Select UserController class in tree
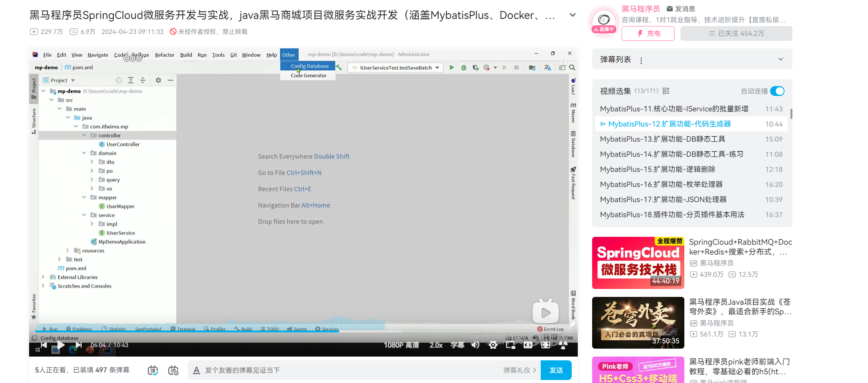Image resolution: width=868 pixels, height=383 pixels. [x=123, y=144]
